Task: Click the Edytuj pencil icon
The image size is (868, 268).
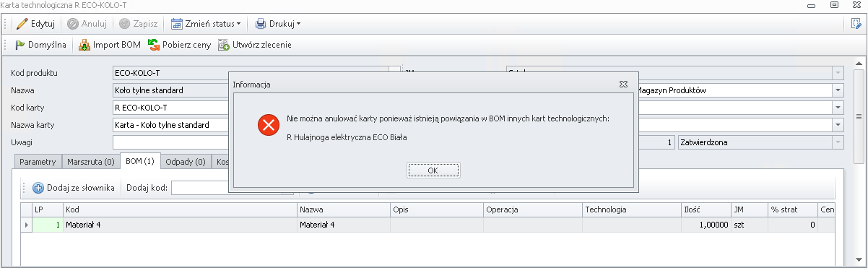Action: coord(22,23)
